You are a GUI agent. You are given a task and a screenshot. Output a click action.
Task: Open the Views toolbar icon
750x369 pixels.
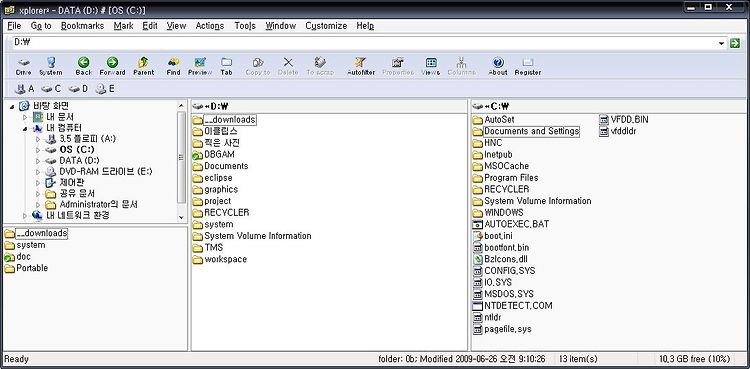pyautogui.click(x=430, y=66)
